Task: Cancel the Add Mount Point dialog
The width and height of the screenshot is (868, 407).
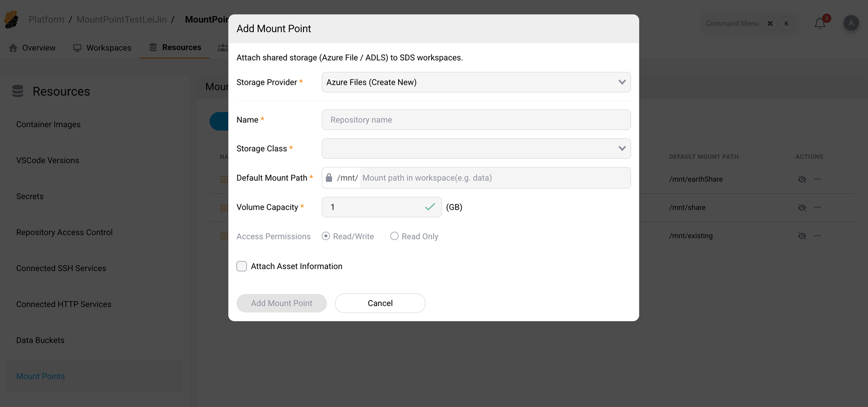Action: click(380, 303)
